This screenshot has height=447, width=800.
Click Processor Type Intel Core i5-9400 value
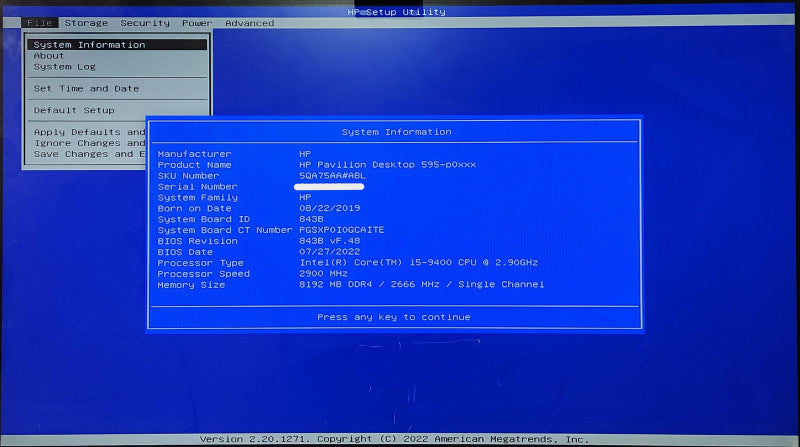point(418,263)
